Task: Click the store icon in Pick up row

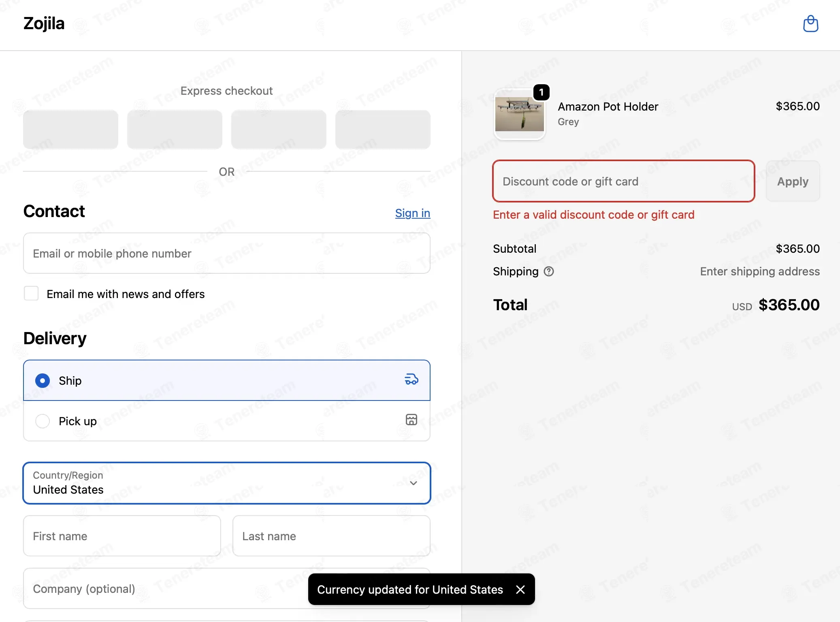Action: pyautogui.click(x=411, y=420)
